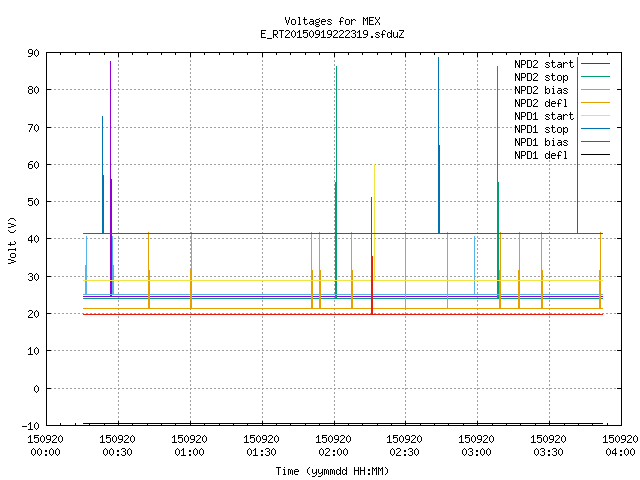Click the 'NPD1 stop' legend label
The height and width of the screenshot is (480, 640).
541,129
